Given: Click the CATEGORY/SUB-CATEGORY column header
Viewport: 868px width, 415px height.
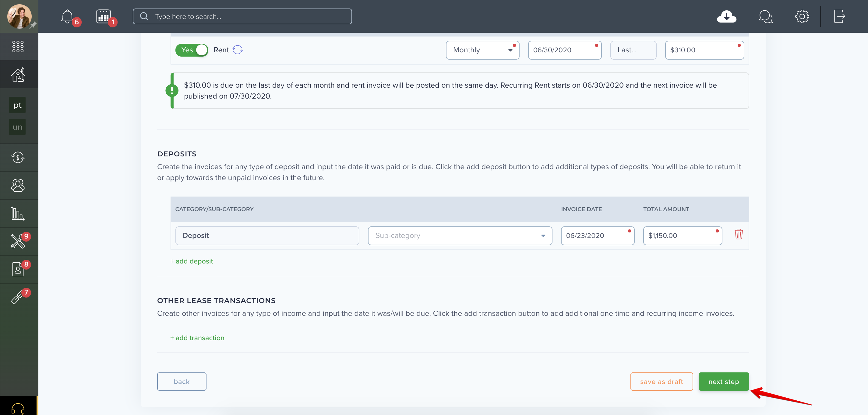Looking at the screenshot, I should coord(214,209).
